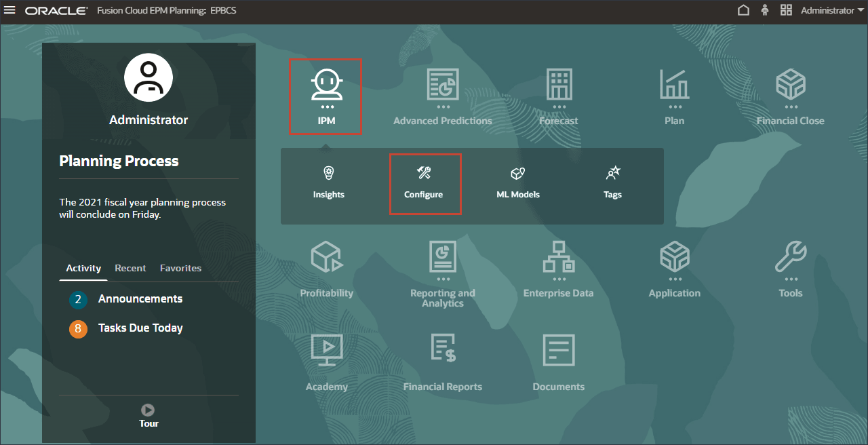Expand dots under Financial Close icon
This screenshot has width=868, height=445.
tap(790, 107)
